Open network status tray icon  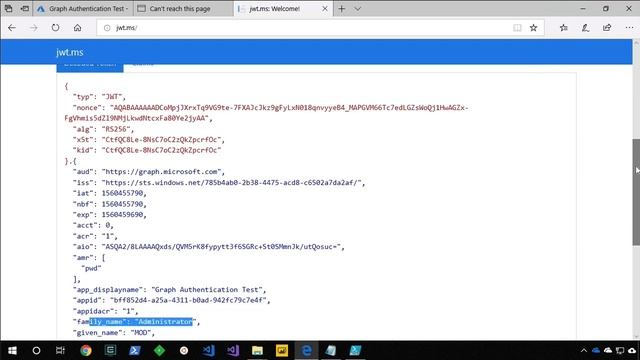[620, 350]
